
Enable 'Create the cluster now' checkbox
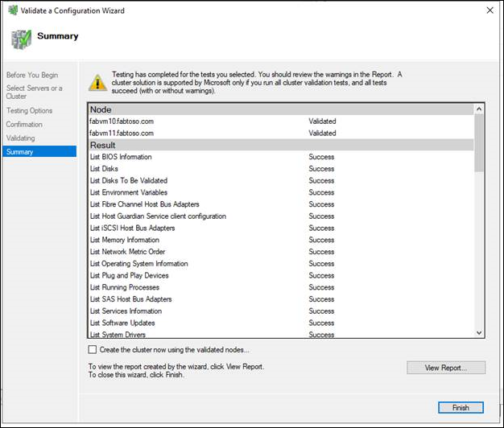93,349
